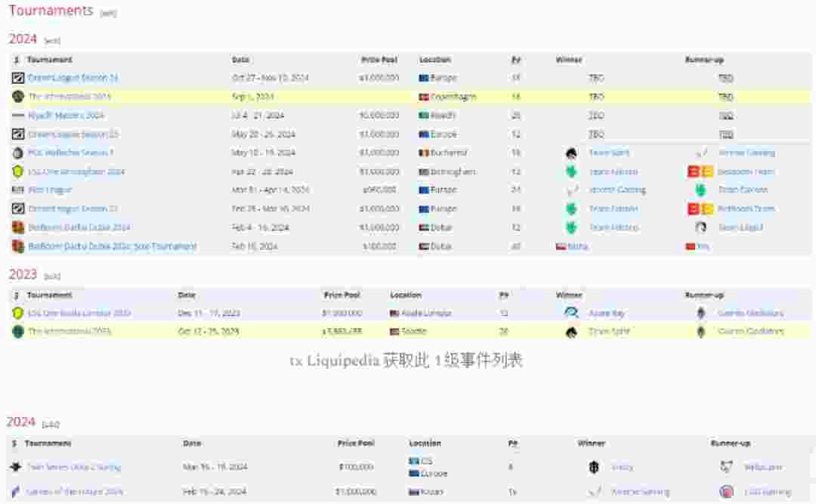Click Team Falcons logo in DreamLeague Season 22 row
This screenshot has width=816, height=504.
(571, 209)
